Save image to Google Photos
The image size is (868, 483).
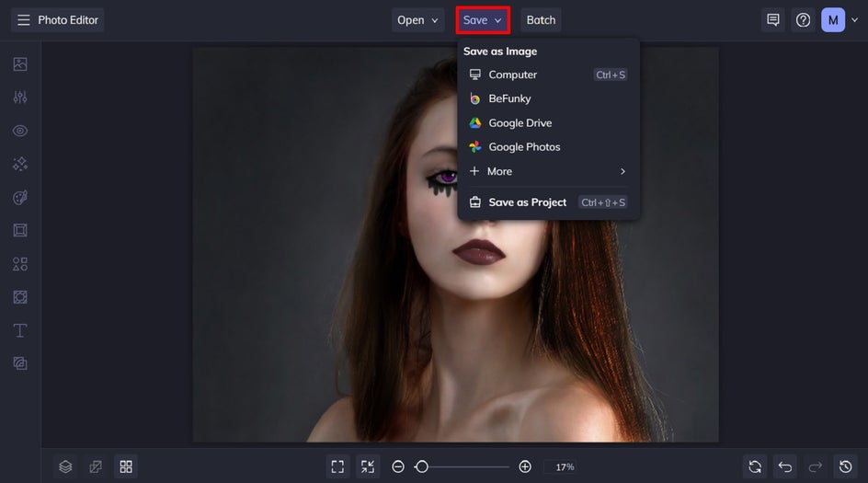coord(548,147)
